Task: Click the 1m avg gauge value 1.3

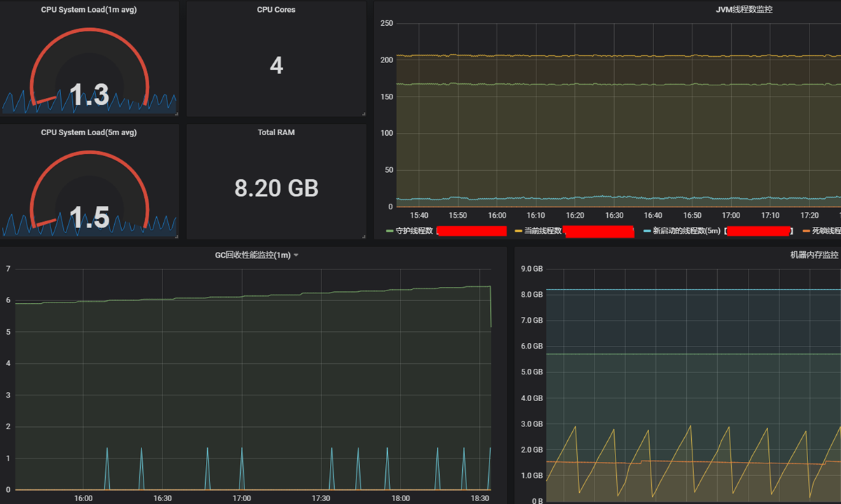Action: pyautogui.click(x=89, y=95)
